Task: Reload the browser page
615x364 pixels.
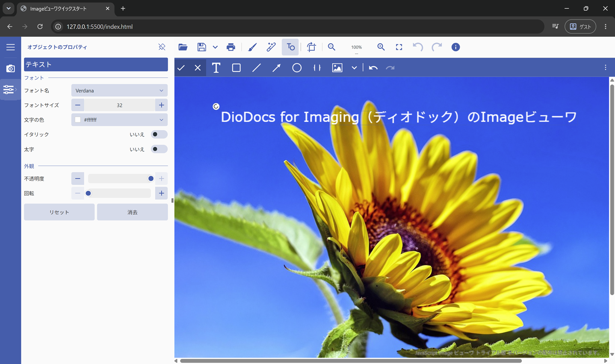Action: (40, 27)
